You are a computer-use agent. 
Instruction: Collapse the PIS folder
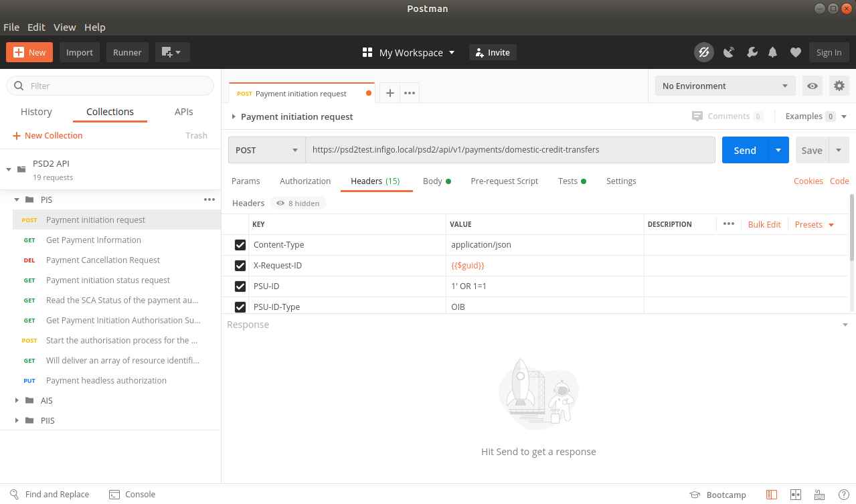click(x=17, y=199)
